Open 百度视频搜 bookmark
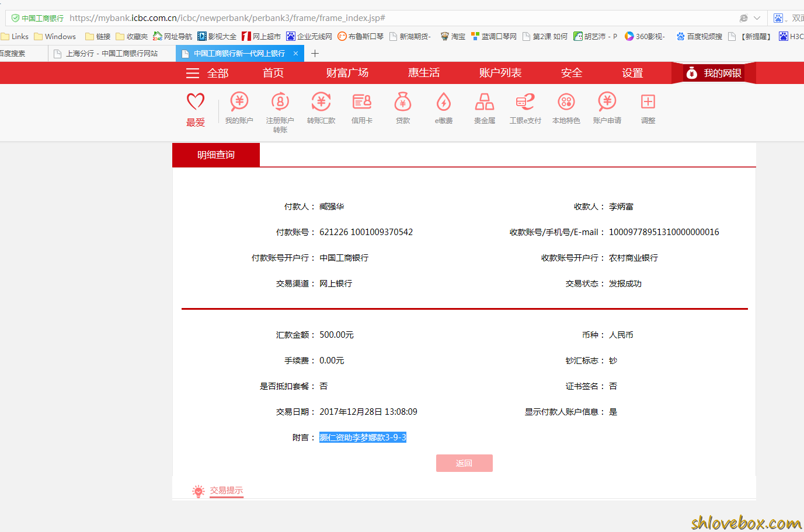Screen dimensions: 804x532 [699, 36]
